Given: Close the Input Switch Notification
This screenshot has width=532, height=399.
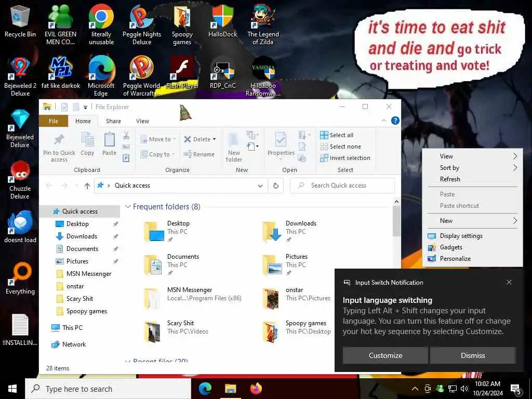Looking at the screenshot, I should pyautogui.click(x=509, y=282).
